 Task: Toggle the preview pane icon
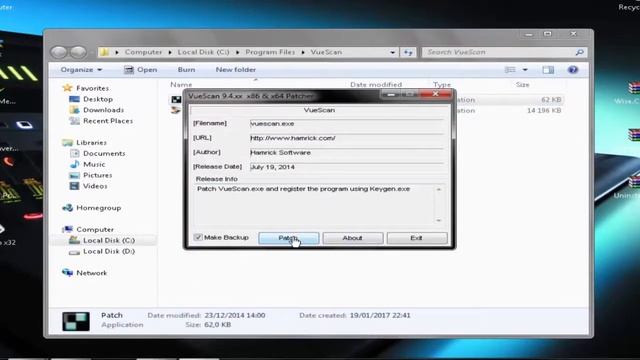[x=548, y=70]
